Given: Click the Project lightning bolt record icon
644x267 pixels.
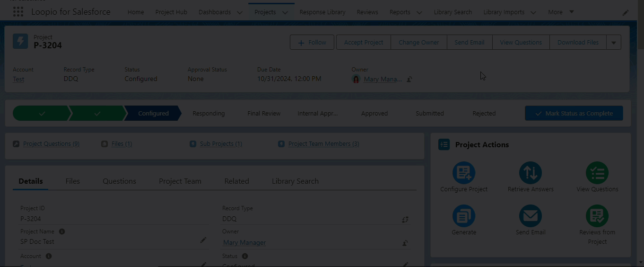Looking at the screenshot, I should [20, 42].
